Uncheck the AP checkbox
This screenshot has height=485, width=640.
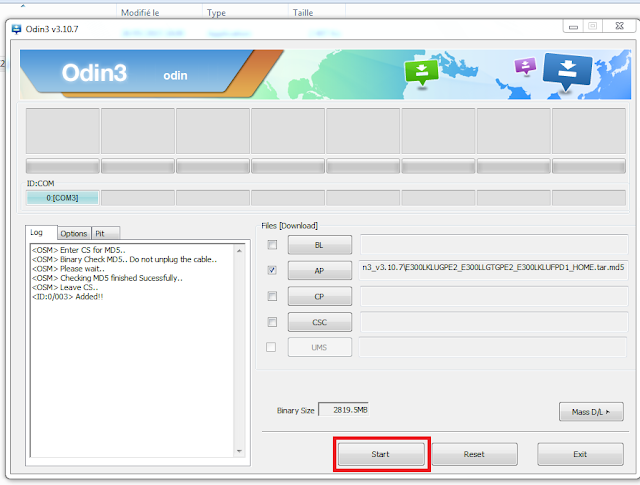(272, 270)
